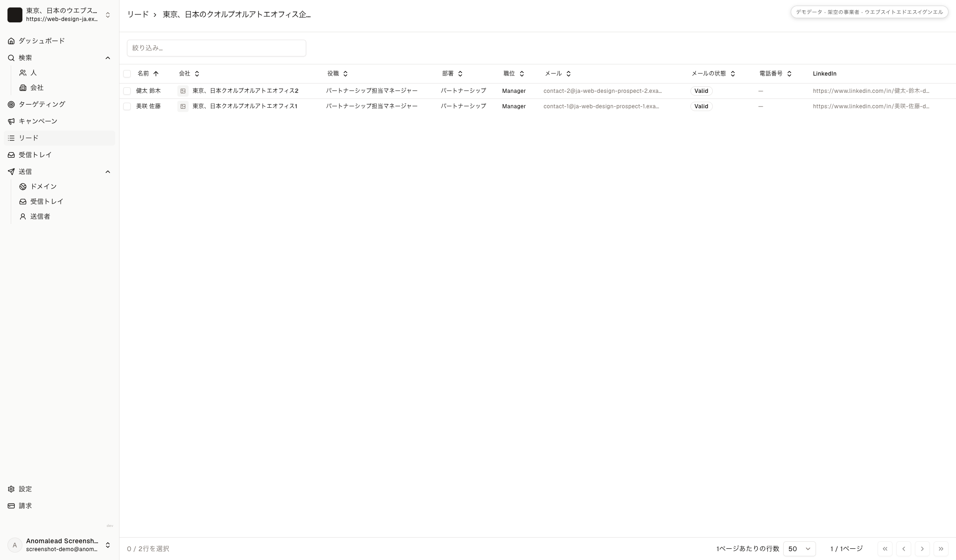Toggle the select-all rows checkbox
This screenshot has width=956, height=560.
point(127,74)
